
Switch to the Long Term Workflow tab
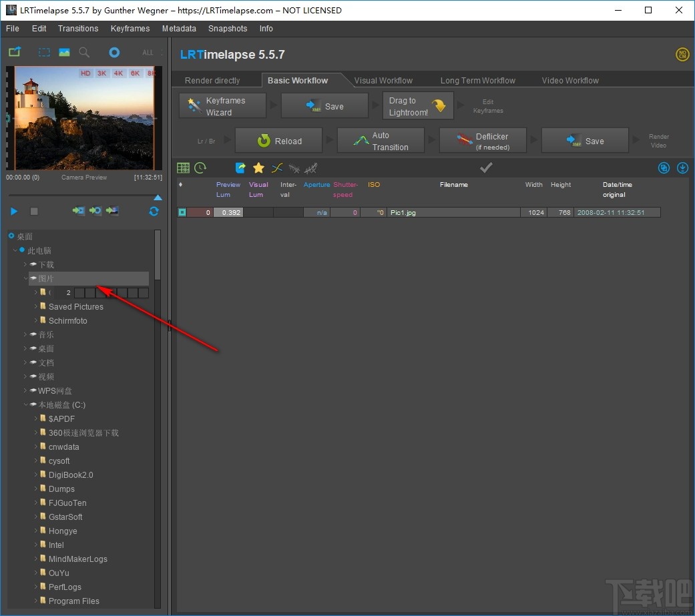coord(478,80)
